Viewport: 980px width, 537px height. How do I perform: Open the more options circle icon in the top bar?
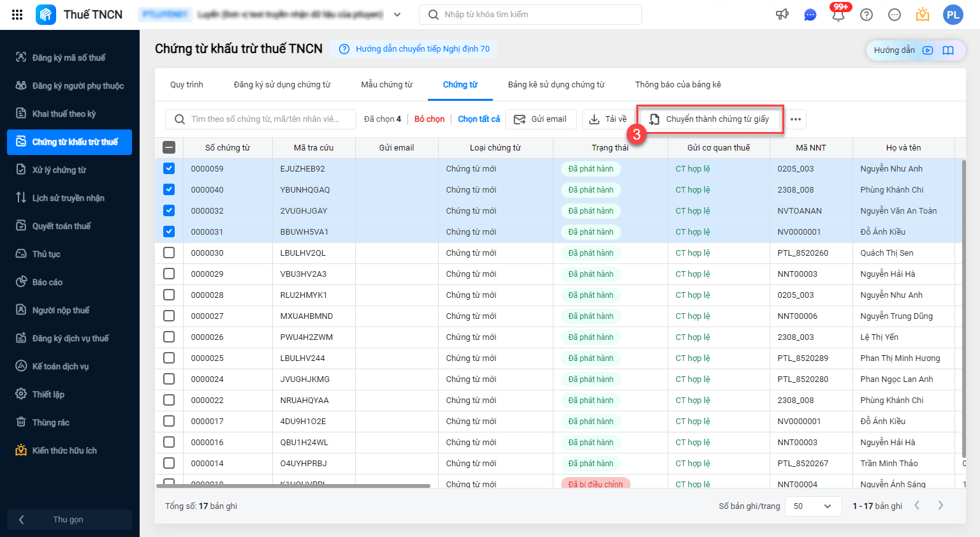pos(894,15)
